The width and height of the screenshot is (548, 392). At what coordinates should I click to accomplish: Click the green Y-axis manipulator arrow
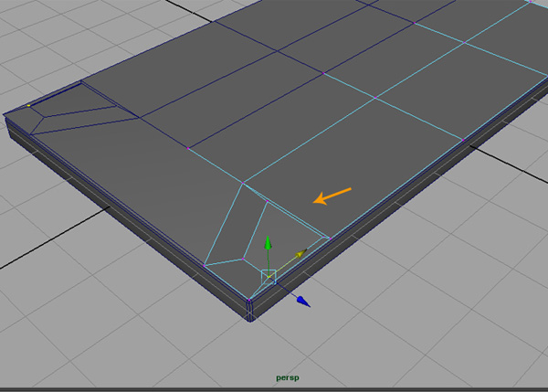pyautogui.click(x=268, y=243)
